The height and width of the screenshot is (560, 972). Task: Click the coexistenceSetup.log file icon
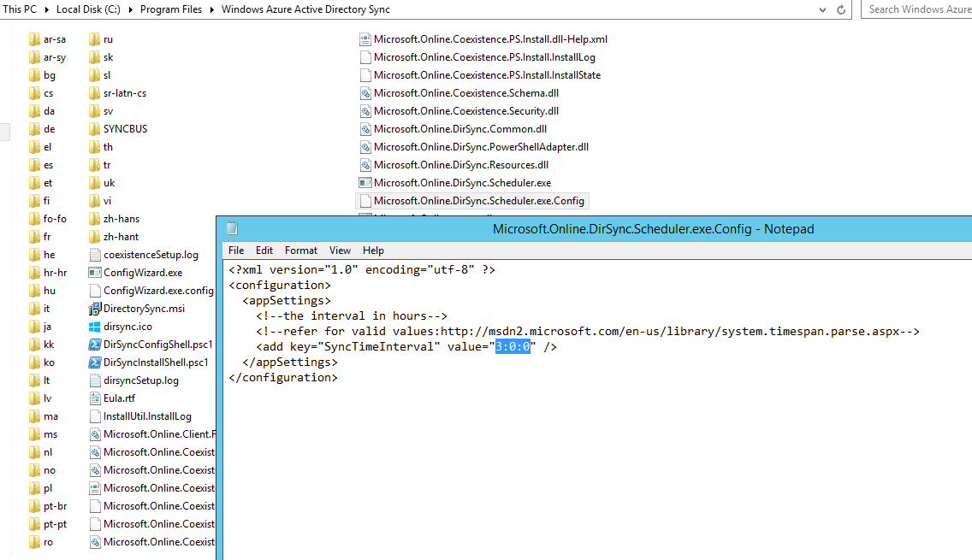pyautogui.click(x=96, y=255)
